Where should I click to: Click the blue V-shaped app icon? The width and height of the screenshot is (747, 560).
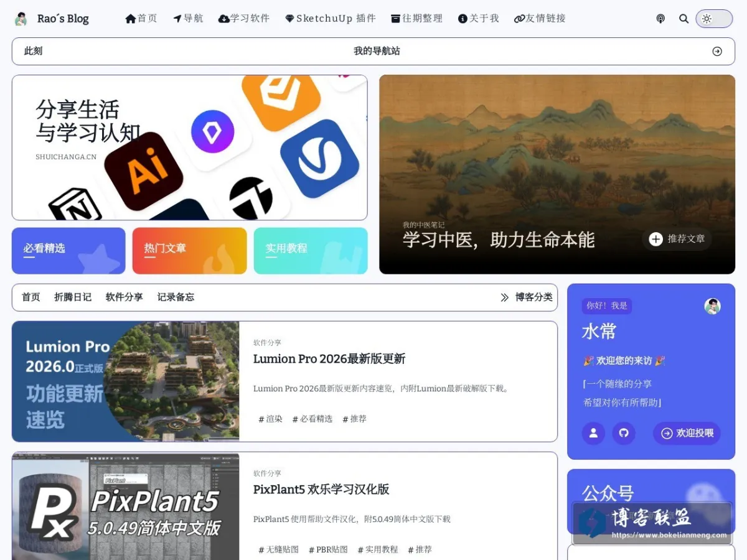[319, 158]
